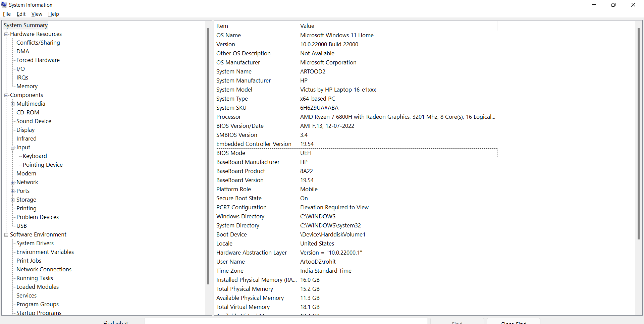
Task: Collapse the Software Environment node
Action: (6, 235)
